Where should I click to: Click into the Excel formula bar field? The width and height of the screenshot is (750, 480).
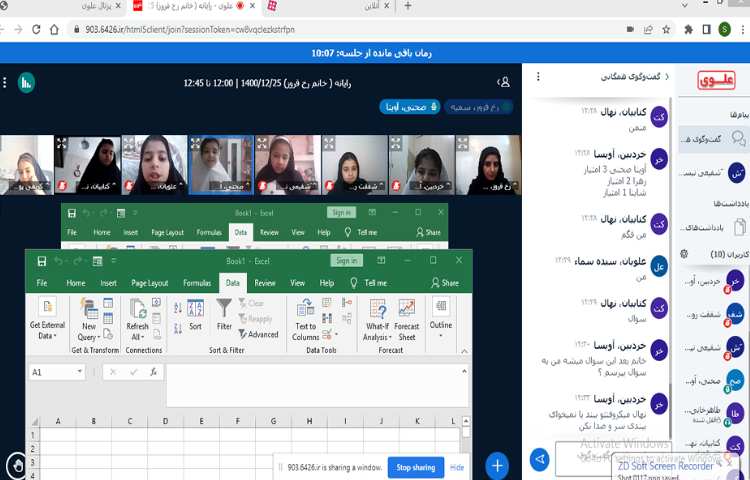313,385
